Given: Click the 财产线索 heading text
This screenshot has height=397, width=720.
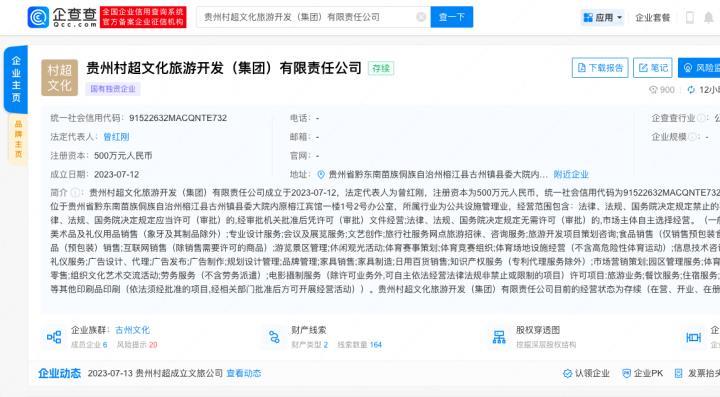Looking at the screenshot, I should (309, 330).
